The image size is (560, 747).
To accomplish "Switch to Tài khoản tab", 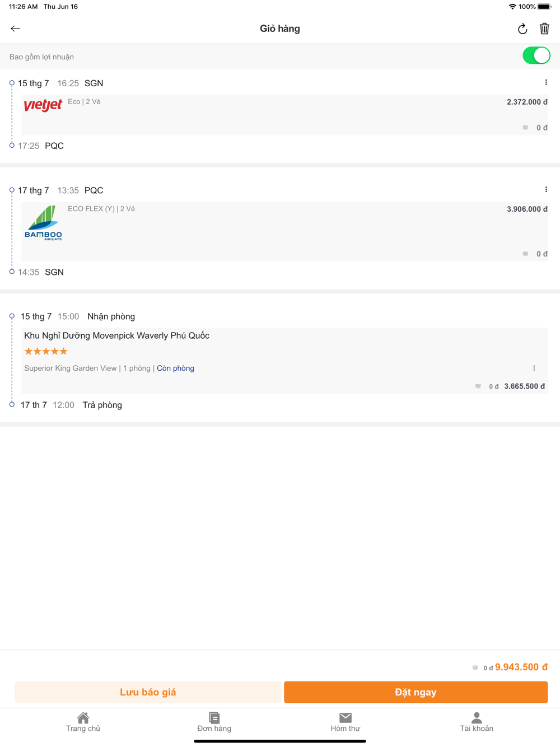I will pos(477,722).
